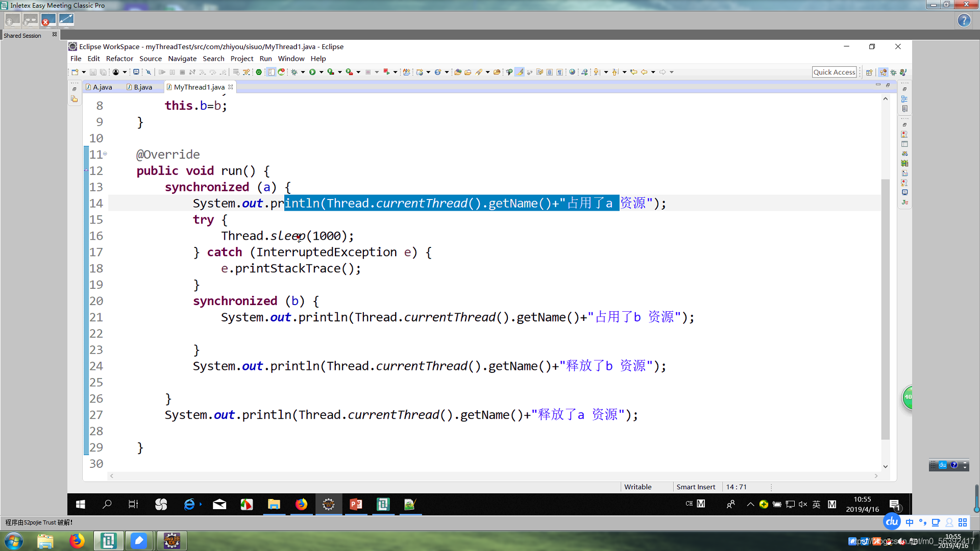This screenshot has height=551, width=980.
Task: Click the Terminate debug square icon
Action: point(182,72)
